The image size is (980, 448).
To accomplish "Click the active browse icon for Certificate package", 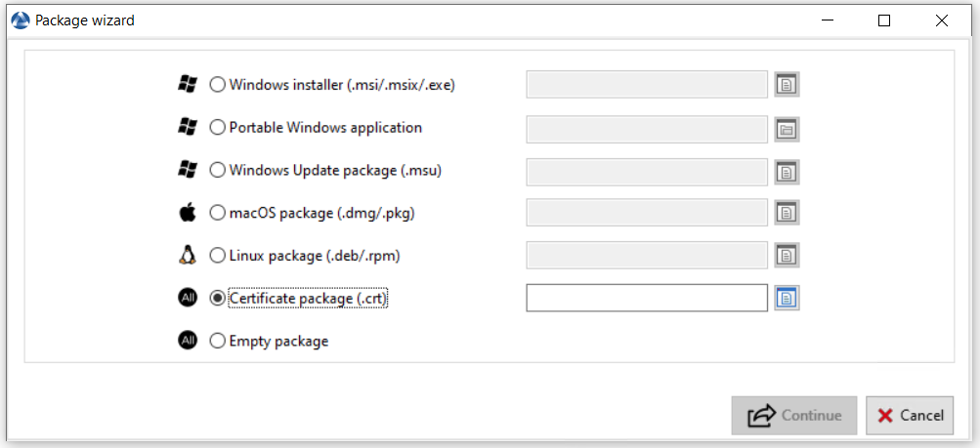I will pyautogui.click(x=787, y=298).
